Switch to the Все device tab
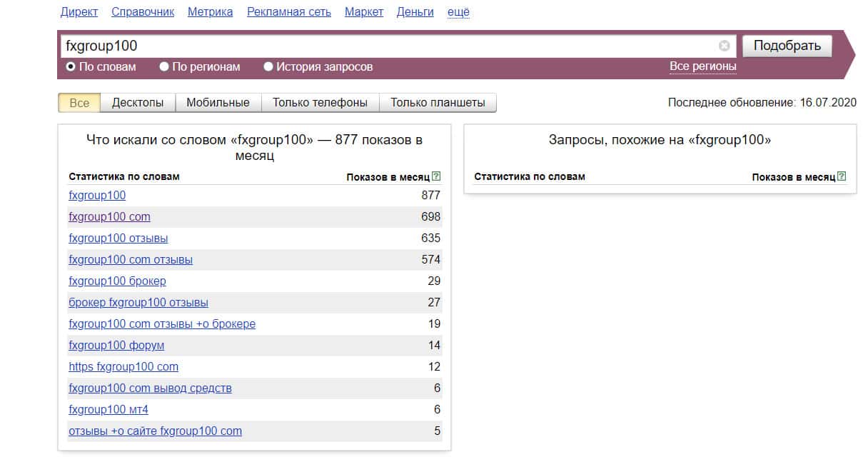This screenshot has height=467, width=868. coord(79,103)
